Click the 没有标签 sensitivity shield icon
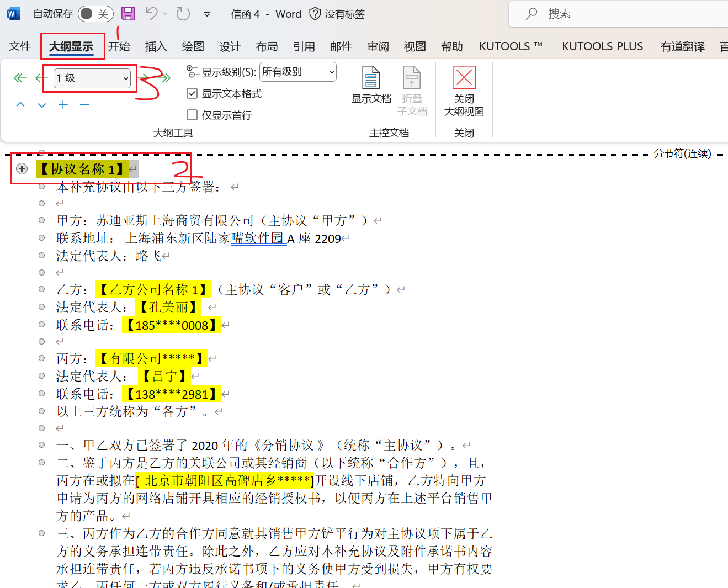 click(x=315, y=14)
